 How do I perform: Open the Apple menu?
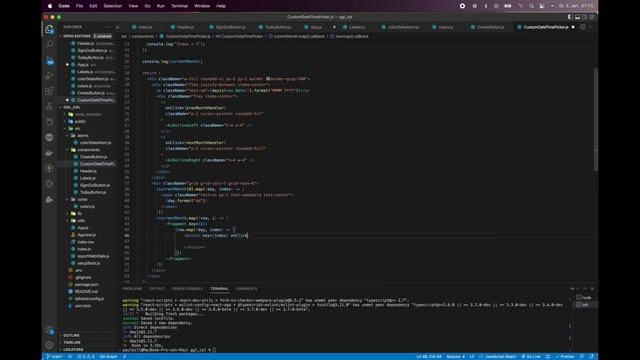coord(50,6)
